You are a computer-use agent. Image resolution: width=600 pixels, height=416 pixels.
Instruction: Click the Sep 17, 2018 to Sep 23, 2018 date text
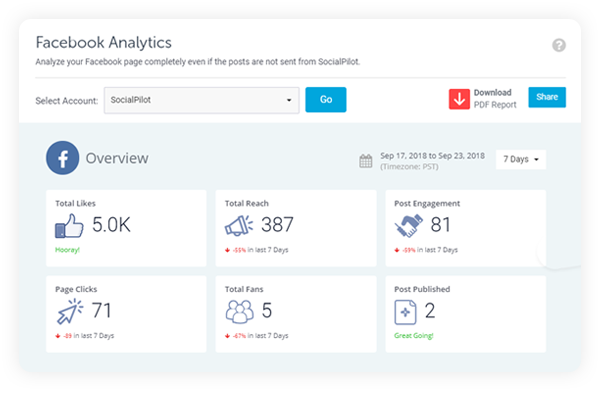(x=432, y=156)
